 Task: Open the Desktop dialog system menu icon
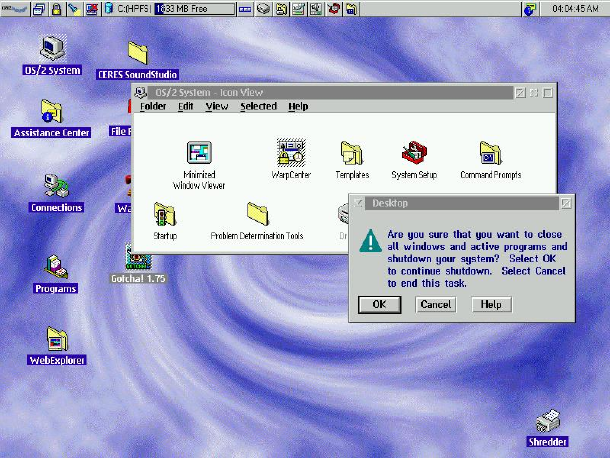pos(358,203)
